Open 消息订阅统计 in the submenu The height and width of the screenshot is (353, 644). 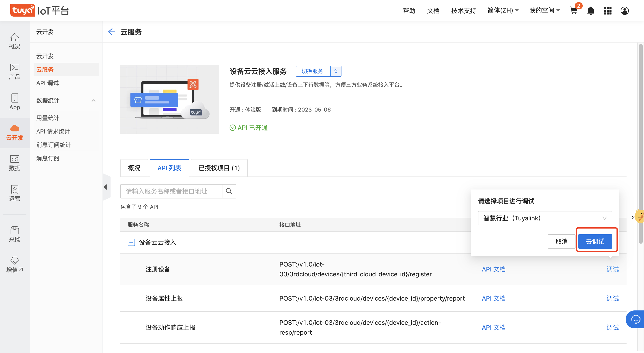click(54, 145)
